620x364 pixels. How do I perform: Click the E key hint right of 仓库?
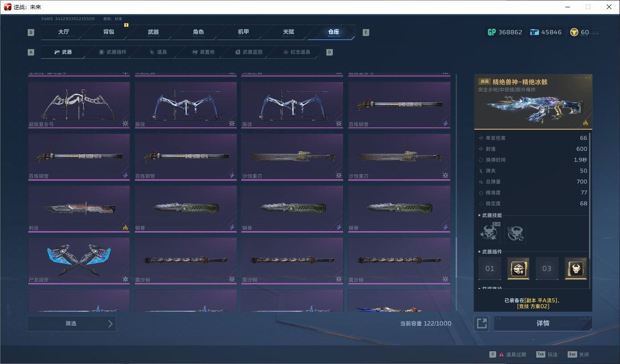[x=366, y=32]
